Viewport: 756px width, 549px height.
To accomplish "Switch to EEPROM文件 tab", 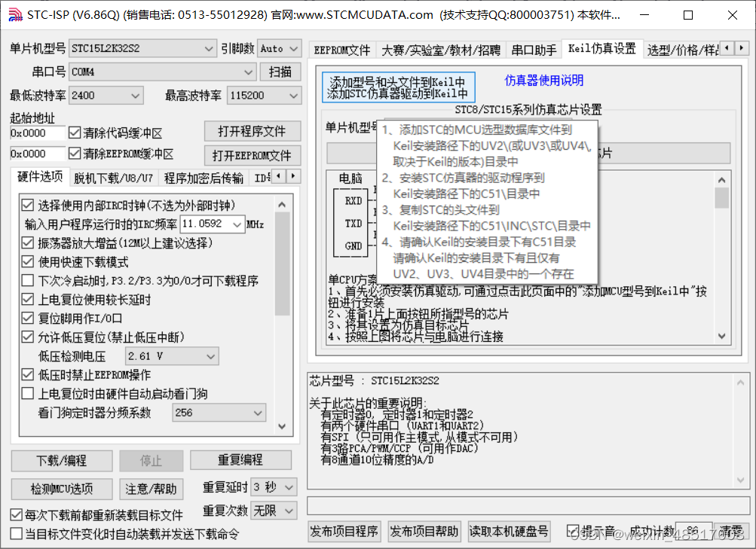I will (342, 50).
